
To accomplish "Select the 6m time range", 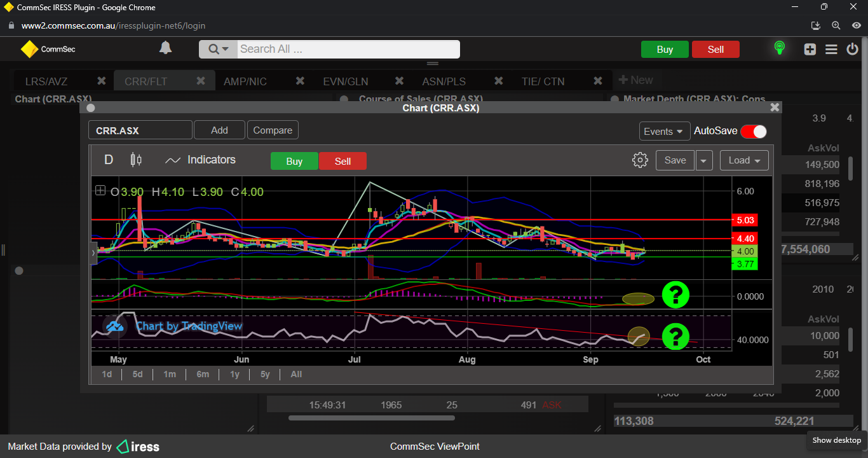I will pos(203,374).
